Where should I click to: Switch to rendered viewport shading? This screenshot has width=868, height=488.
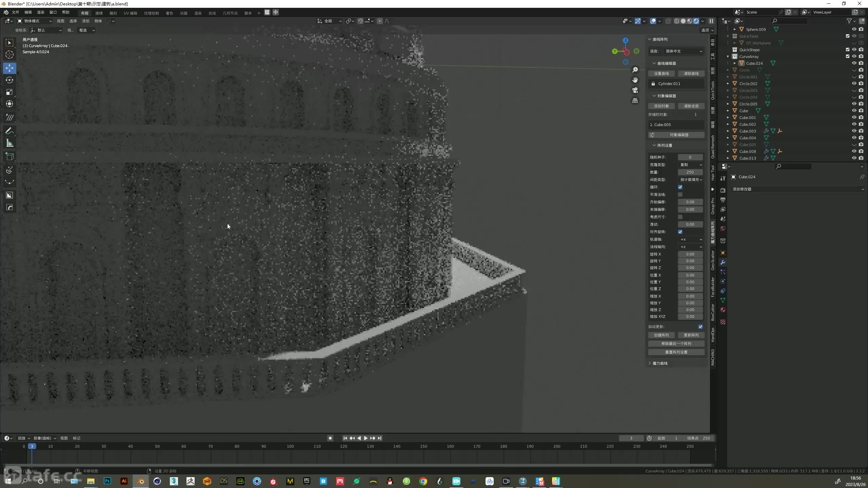pos(696,21)
